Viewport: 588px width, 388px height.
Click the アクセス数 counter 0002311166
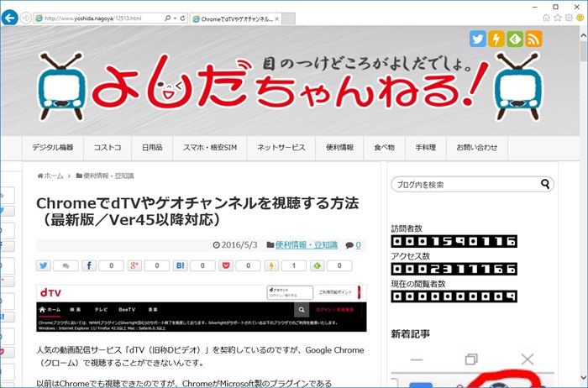point(454,269)
